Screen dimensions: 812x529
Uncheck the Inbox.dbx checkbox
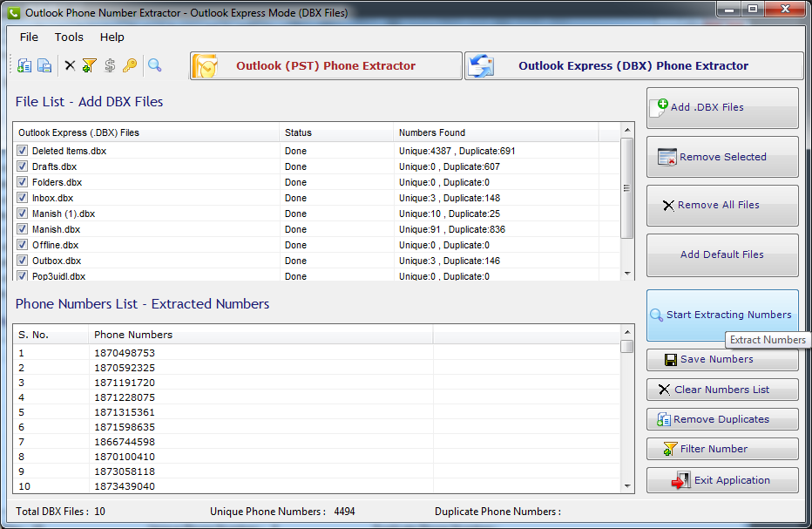(x=23, y=198)
